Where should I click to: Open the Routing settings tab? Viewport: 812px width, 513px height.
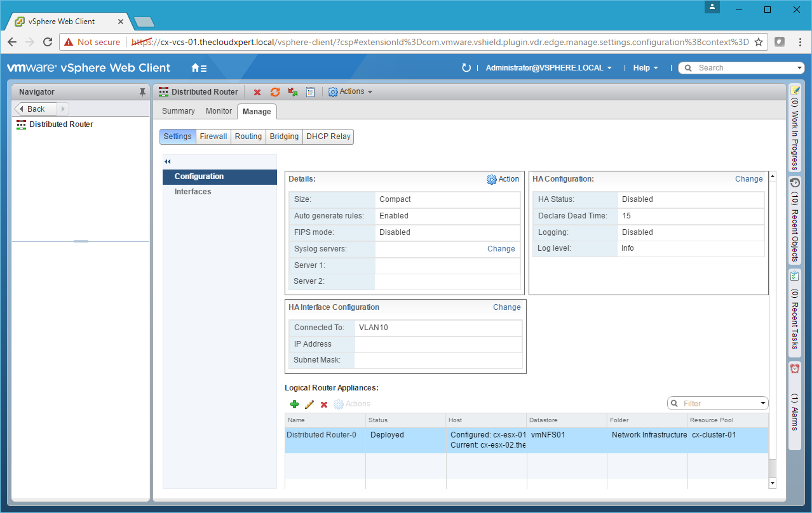click(x=248, y=137)
